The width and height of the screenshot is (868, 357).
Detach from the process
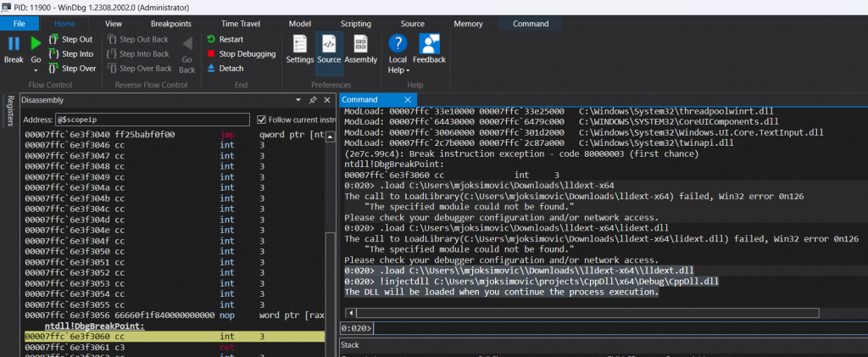pos(225,68)
